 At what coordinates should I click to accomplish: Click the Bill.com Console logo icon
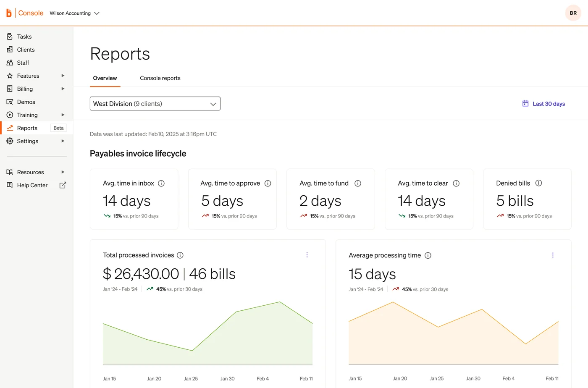click(x=9, y=13)
